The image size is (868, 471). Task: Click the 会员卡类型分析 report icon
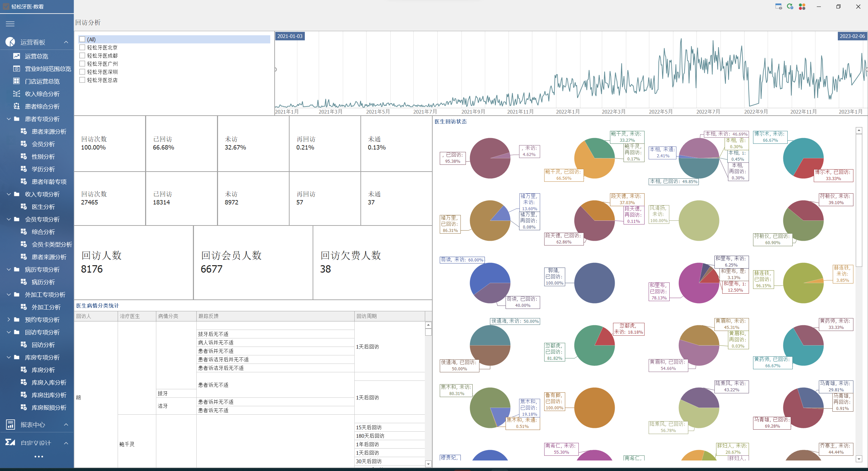[24, 244]
